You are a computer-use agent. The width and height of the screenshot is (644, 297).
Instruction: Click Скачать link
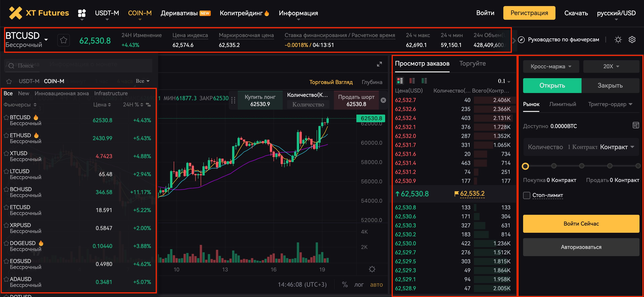(576, 13)
